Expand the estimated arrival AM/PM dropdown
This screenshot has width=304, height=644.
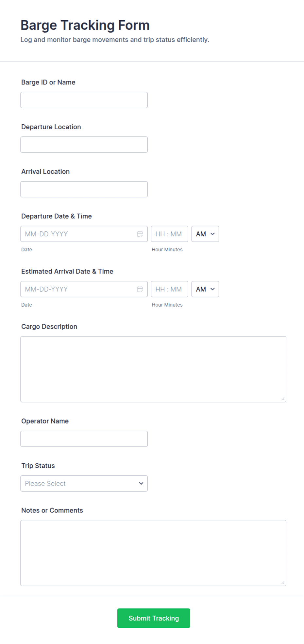point(205,289)
